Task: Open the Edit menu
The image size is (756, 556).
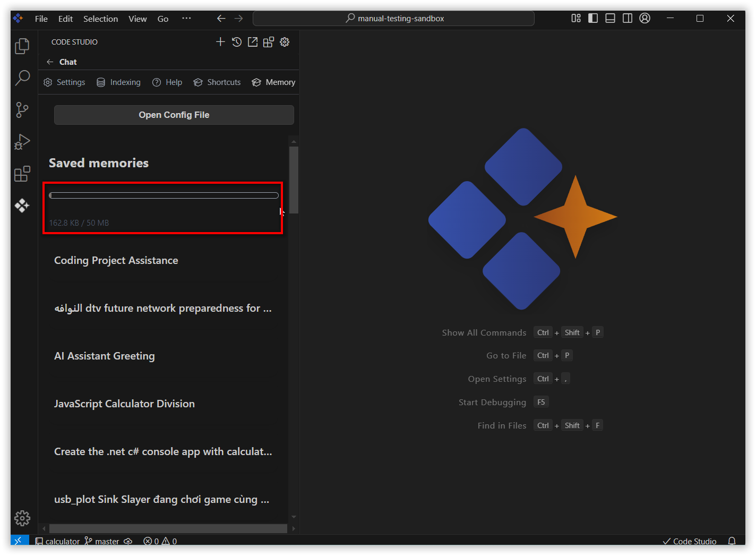Action: 65,19
